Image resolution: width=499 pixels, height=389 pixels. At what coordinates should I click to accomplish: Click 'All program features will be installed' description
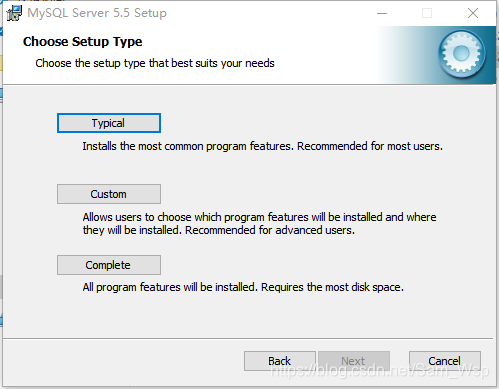click(x=243, y=287)
